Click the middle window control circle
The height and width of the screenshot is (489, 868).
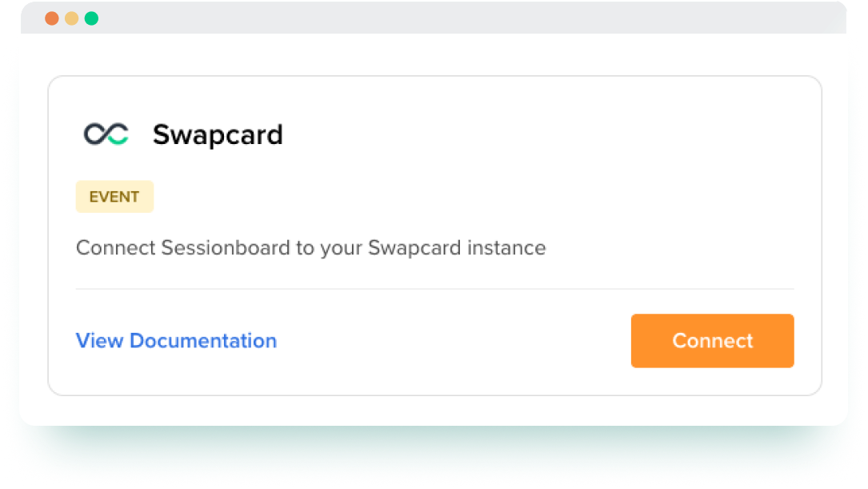pos(72,17)
